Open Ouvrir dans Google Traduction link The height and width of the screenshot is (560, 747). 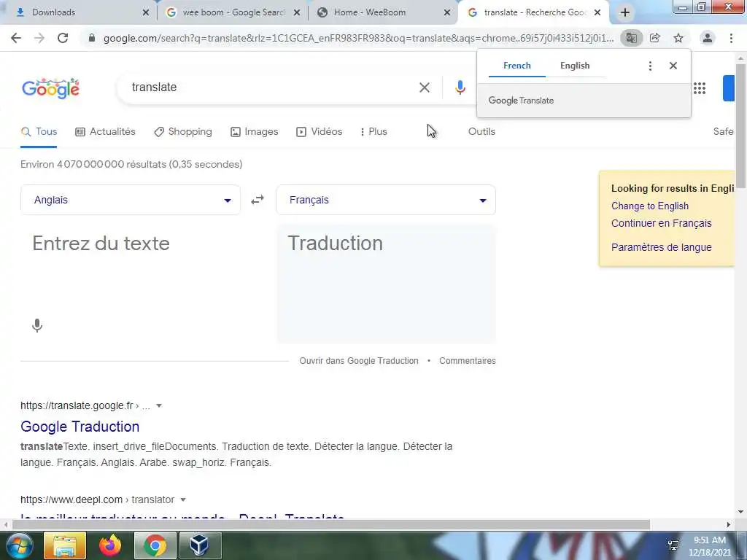pyautogui.click(x=359, y=361)
